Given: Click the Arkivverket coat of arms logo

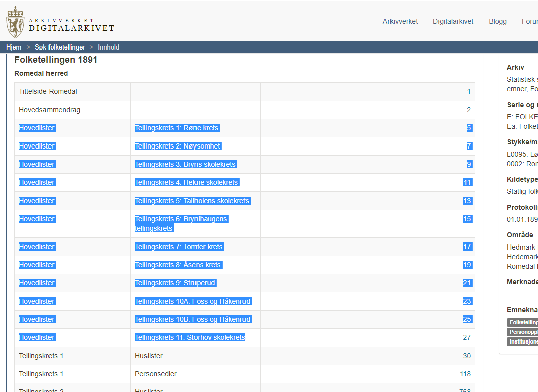Looking at the screenshot, I should 15,22.
